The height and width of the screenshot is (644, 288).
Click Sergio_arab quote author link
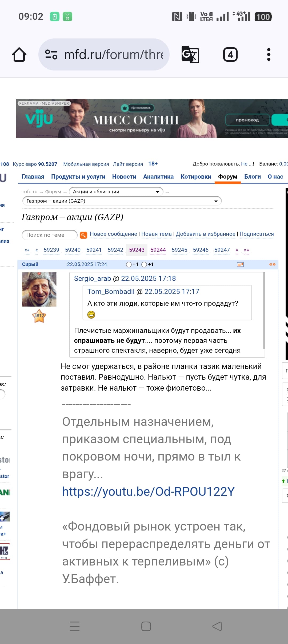(x=93, y=278)
